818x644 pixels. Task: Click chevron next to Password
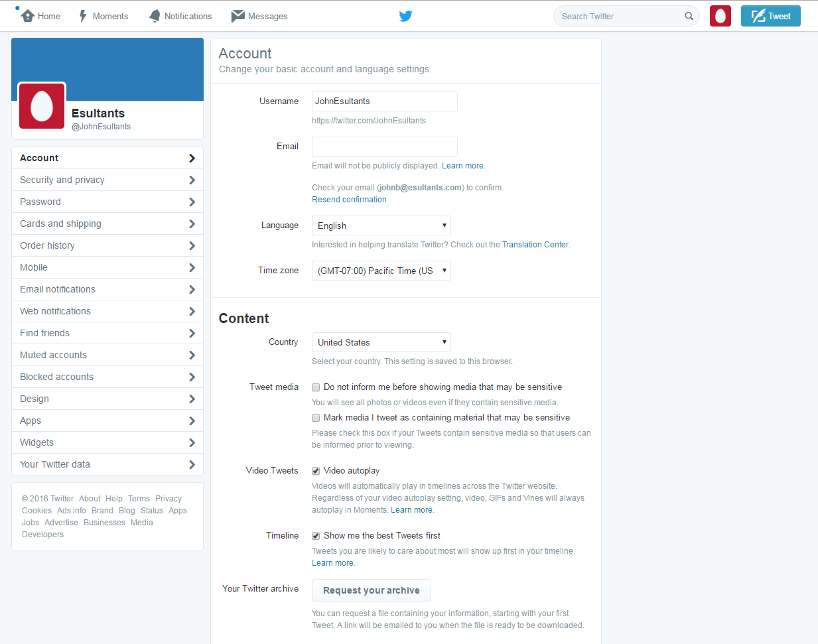click(x=192, y=202)
